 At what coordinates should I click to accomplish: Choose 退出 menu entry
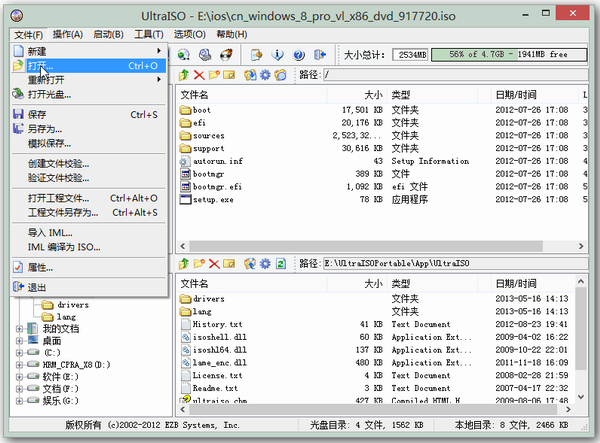coord(89,287)
